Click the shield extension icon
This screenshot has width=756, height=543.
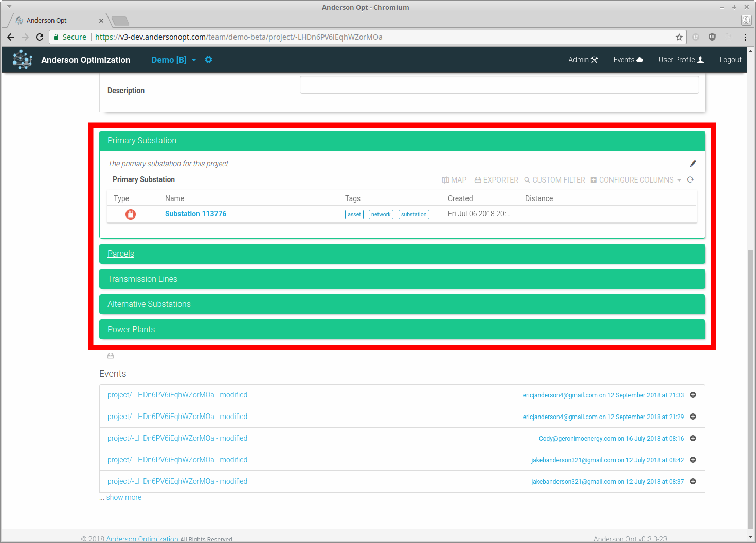(712, 37)
